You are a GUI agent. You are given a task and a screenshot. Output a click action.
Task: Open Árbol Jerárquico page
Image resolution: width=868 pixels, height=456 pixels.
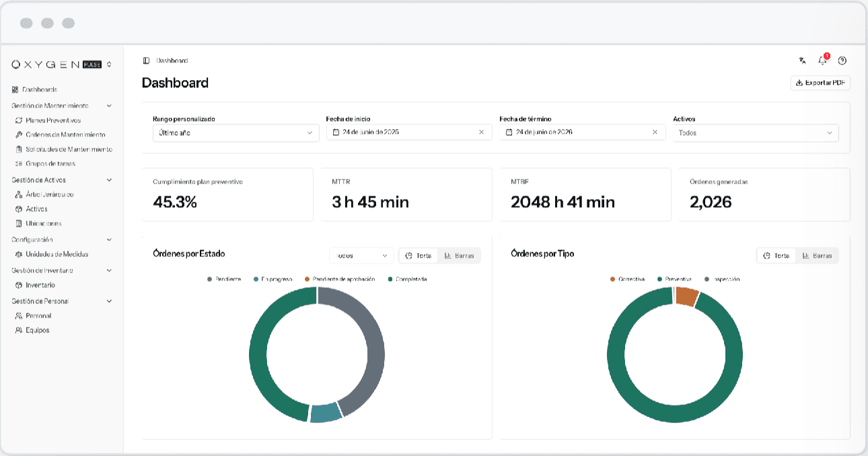click(50, 194)
